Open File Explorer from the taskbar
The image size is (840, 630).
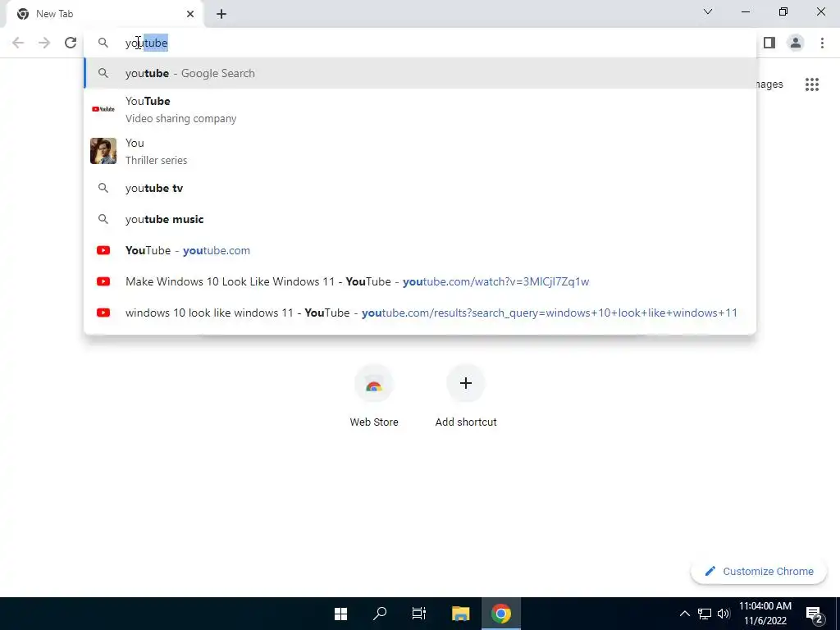coord(461,614)
